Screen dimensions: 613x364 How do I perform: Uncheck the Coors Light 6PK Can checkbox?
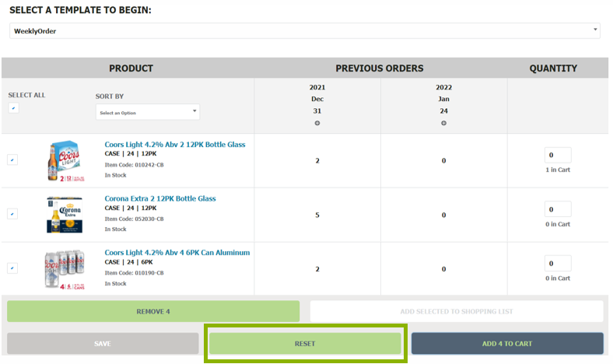[12, 268]
